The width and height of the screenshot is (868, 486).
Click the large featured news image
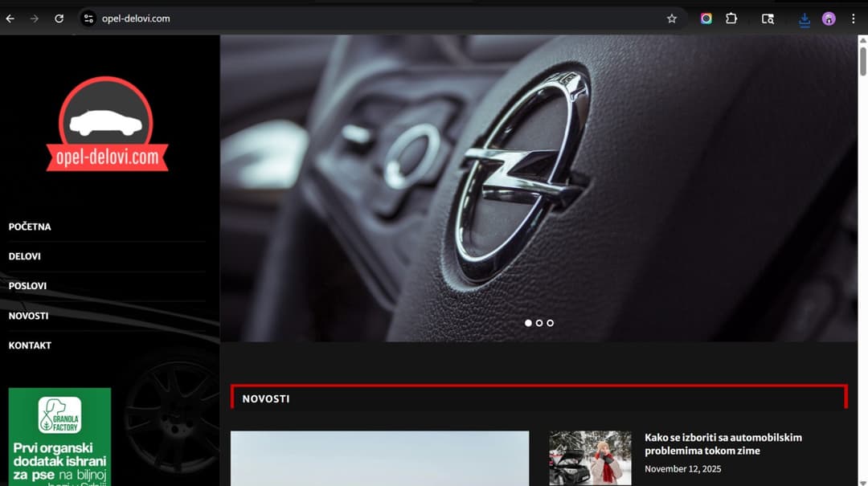click(379, 459)
